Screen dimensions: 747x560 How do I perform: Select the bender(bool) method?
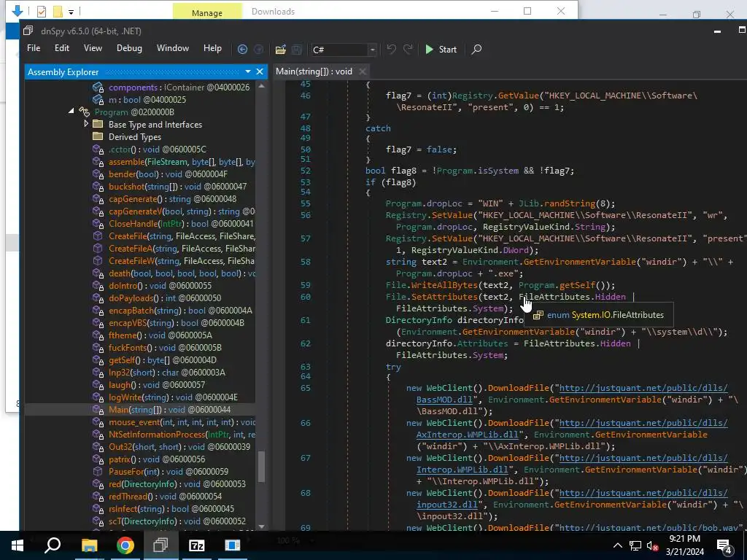168,174
